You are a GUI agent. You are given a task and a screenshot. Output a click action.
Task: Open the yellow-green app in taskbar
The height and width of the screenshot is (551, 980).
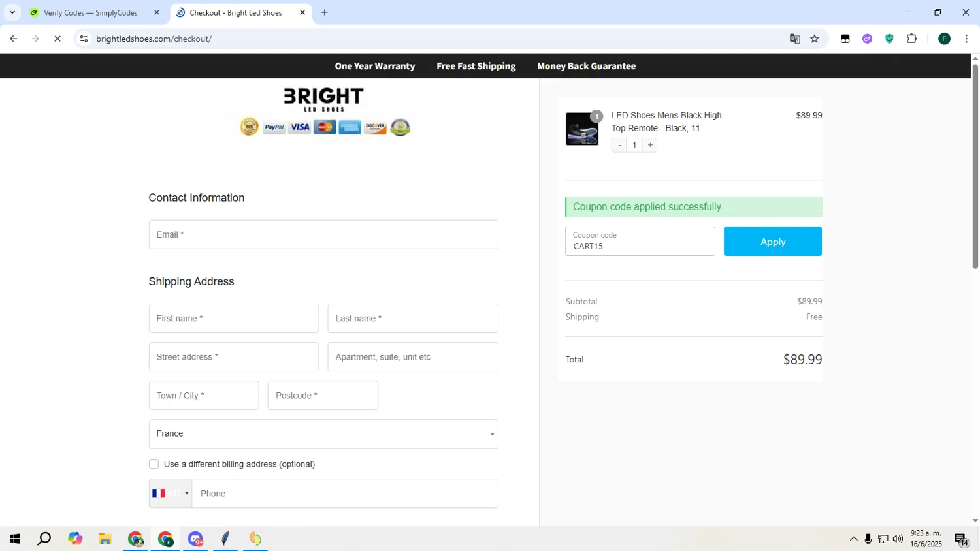tap(255, 539)
